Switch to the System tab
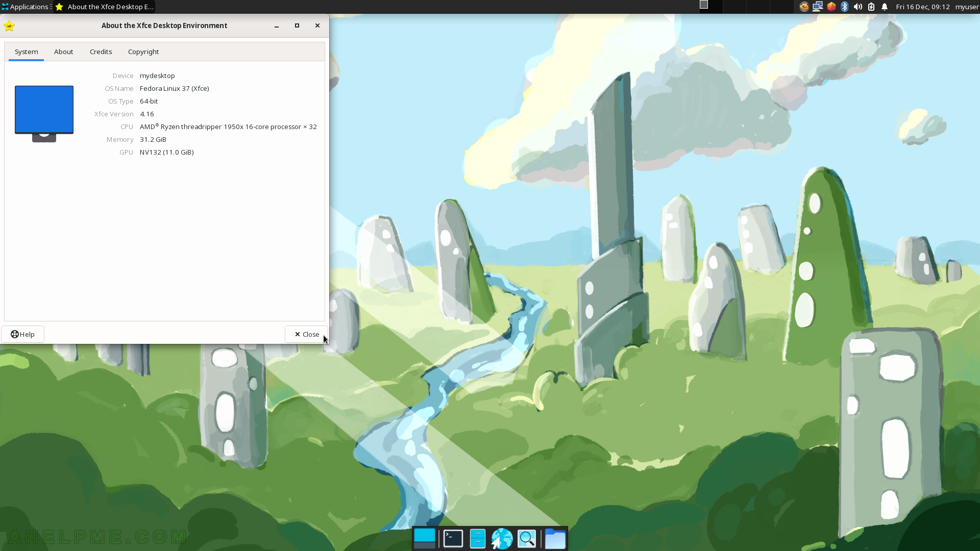Viewport: 980px width, 551px height. (26, 52)
